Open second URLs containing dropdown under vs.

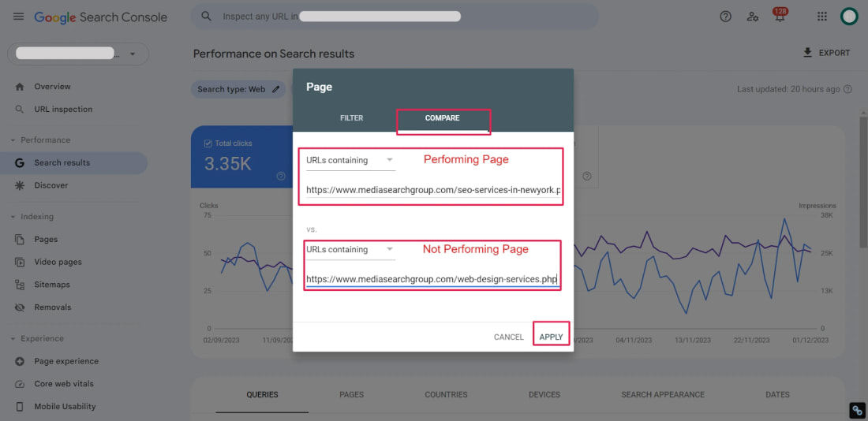coord(350,249)
